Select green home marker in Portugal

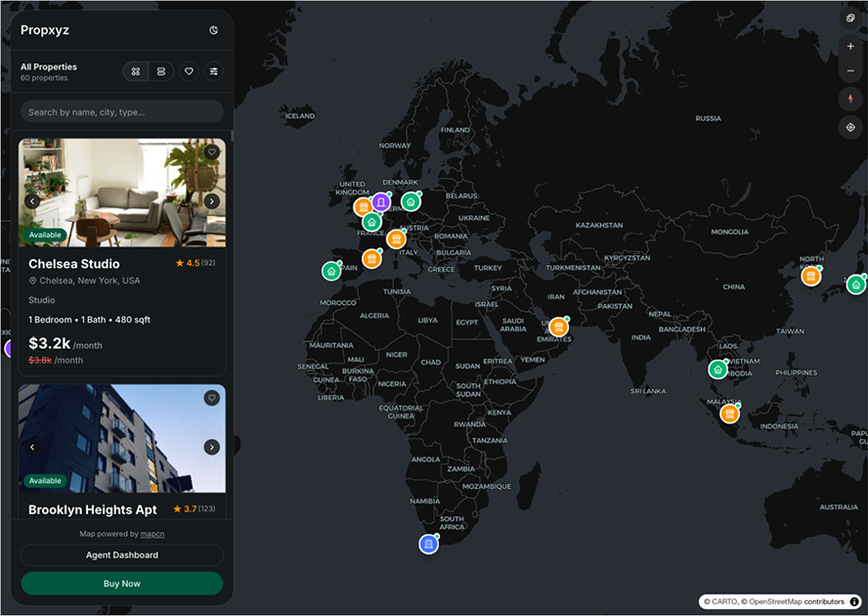(331, 271)
